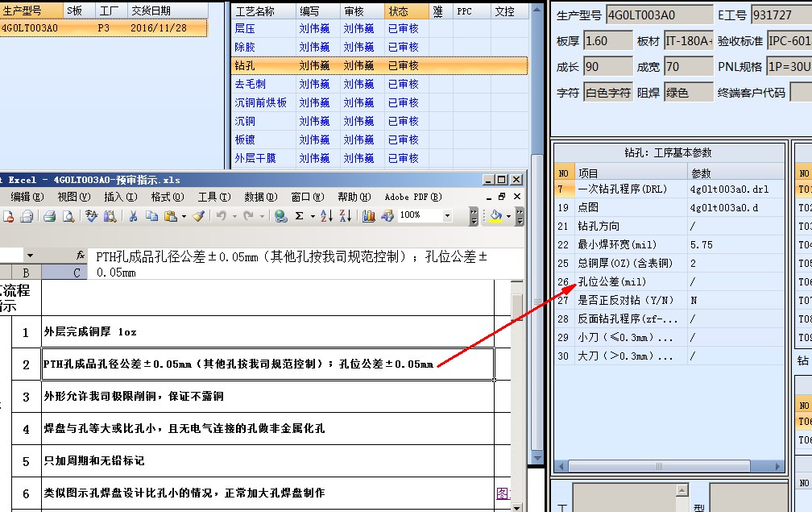Screen dimensions: 812x512
Task: Open the Chart Wizard icon
Action: pyautogui.click(x=368, y=216)
